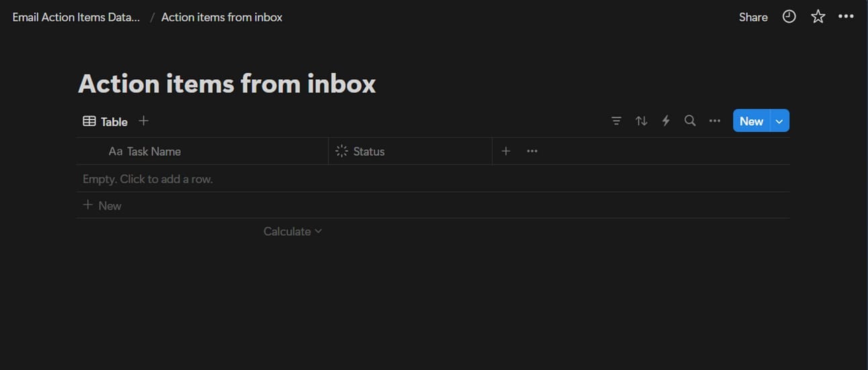Open the database search magnifier icon
Image resolution: width=868 pixels, height=370 pixels.
(690, 121)
